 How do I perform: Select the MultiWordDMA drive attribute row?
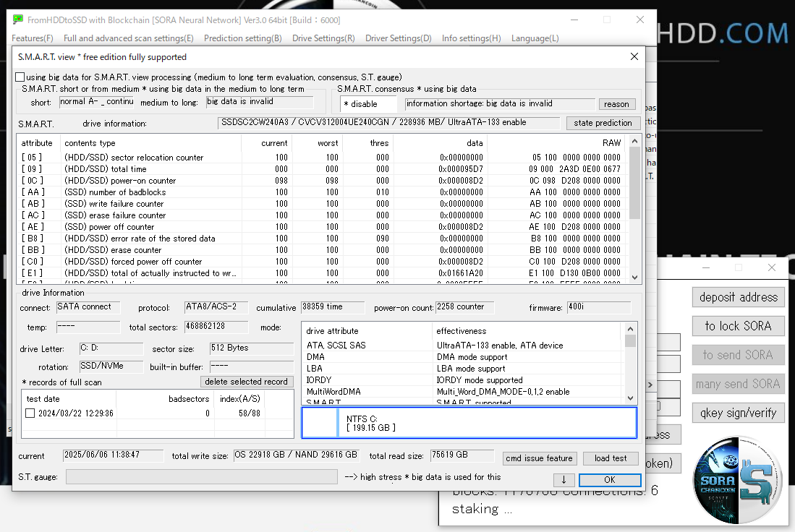point(462,392)
